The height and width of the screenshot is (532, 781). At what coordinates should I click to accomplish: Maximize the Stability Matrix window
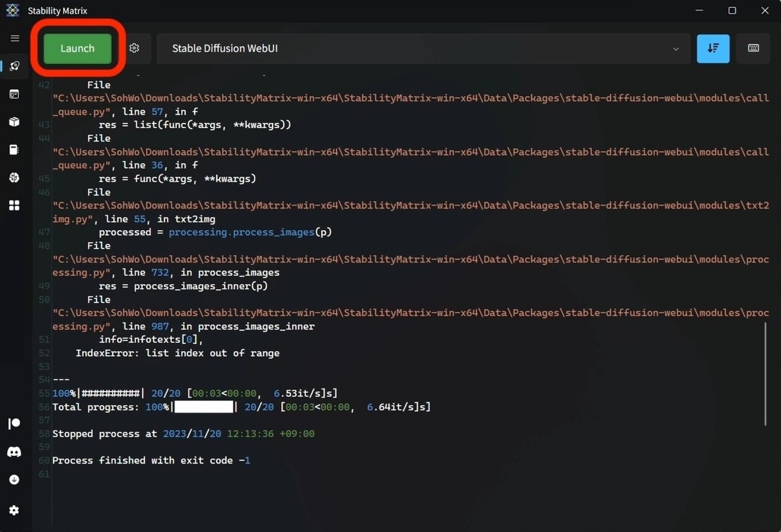click(x=732, y=10)
